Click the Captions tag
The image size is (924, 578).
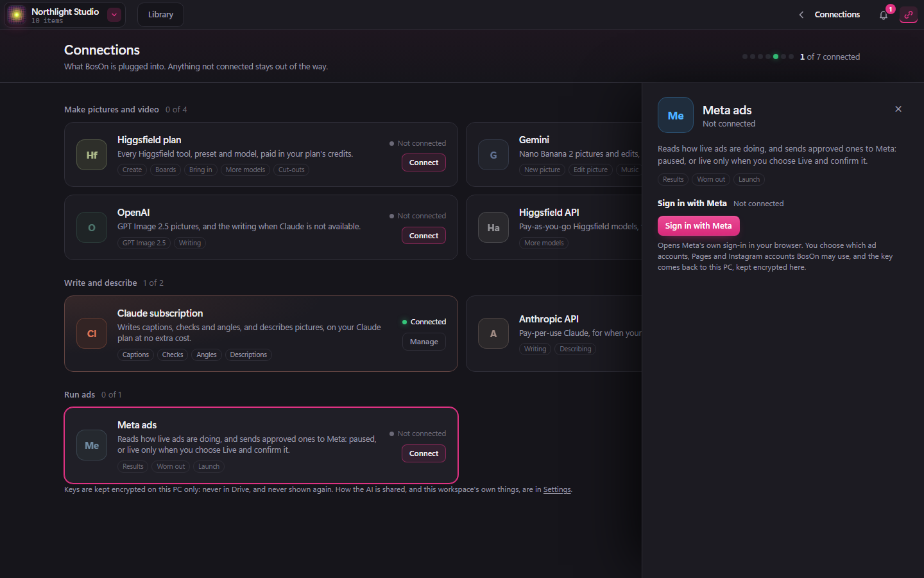click(135, 355)
